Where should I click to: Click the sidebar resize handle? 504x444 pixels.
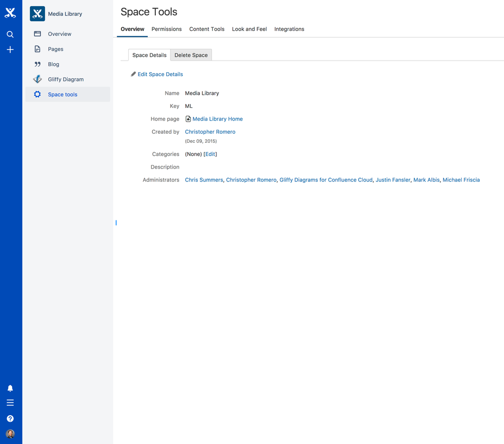tap(116, 223)
